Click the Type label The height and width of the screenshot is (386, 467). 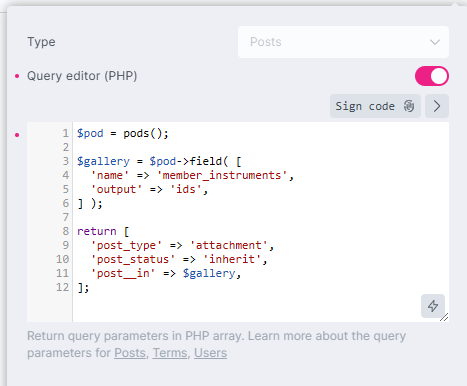(41, 42)
